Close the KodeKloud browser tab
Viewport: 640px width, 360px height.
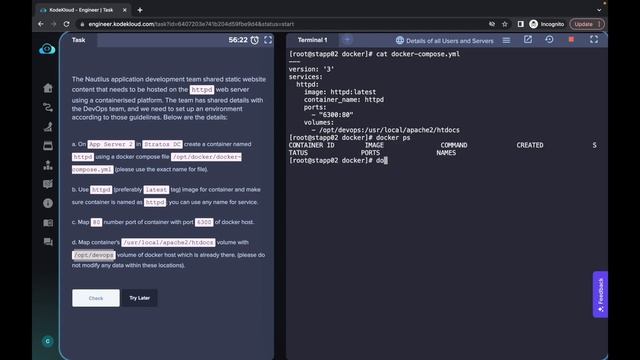click(x=124, y=10)
